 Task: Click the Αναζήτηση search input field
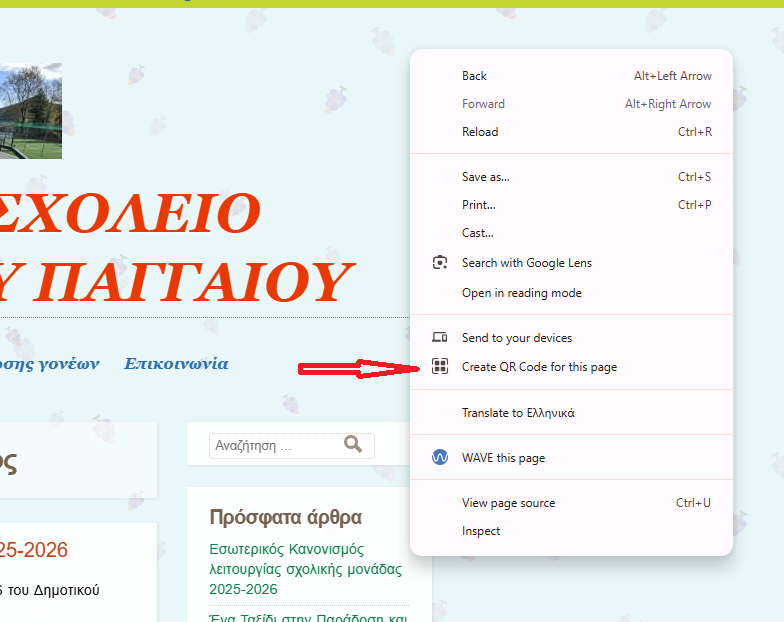[273, 446]
